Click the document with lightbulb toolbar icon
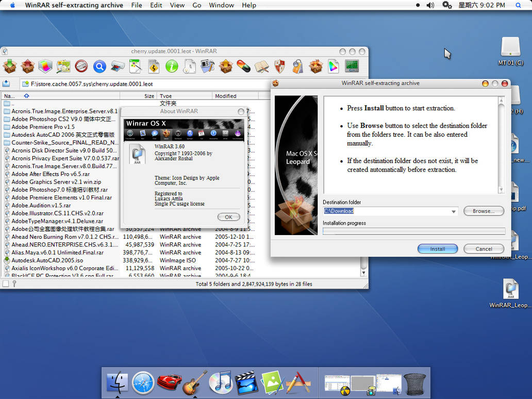 point(190,66)
